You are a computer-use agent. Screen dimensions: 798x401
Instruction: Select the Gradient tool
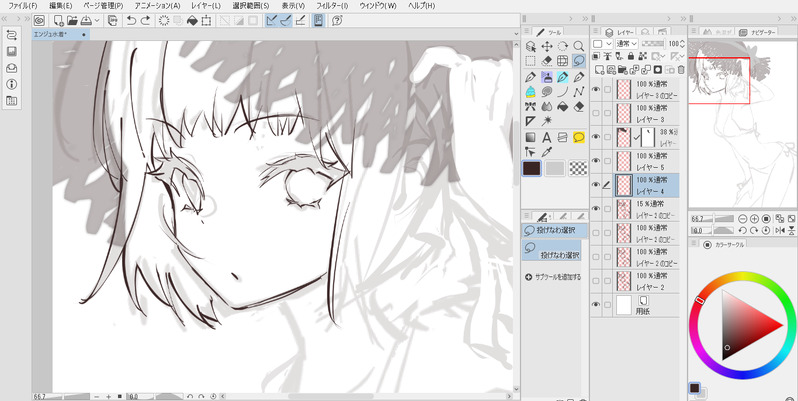tap(530, 137)
